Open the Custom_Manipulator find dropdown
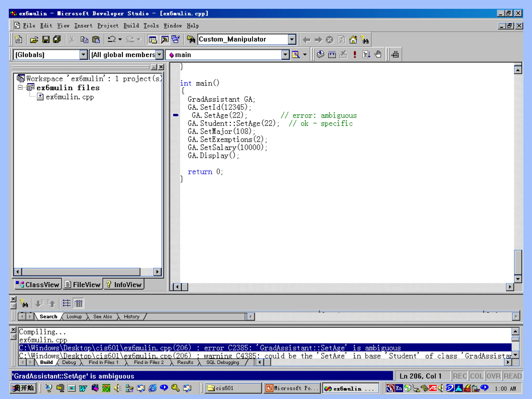 (292, 39)
